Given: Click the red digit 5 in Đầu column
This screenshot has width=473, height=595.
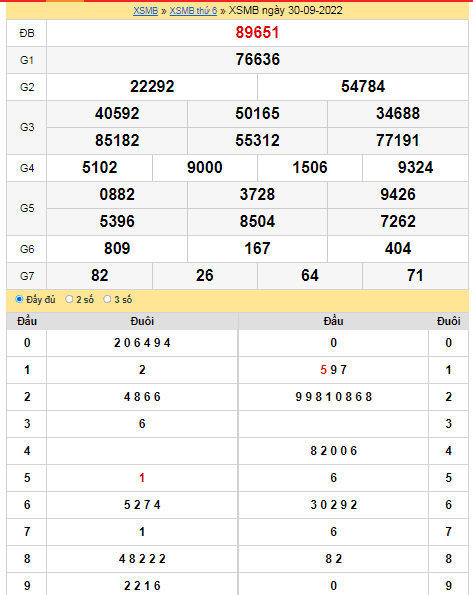Looking at the screenshot, I should coord(323,370).
